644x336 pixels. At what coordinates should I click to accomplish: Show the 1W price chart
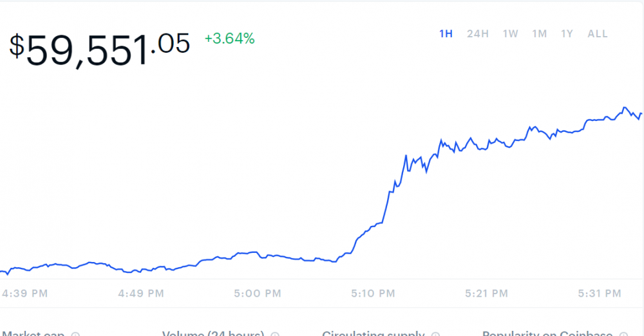511,33
